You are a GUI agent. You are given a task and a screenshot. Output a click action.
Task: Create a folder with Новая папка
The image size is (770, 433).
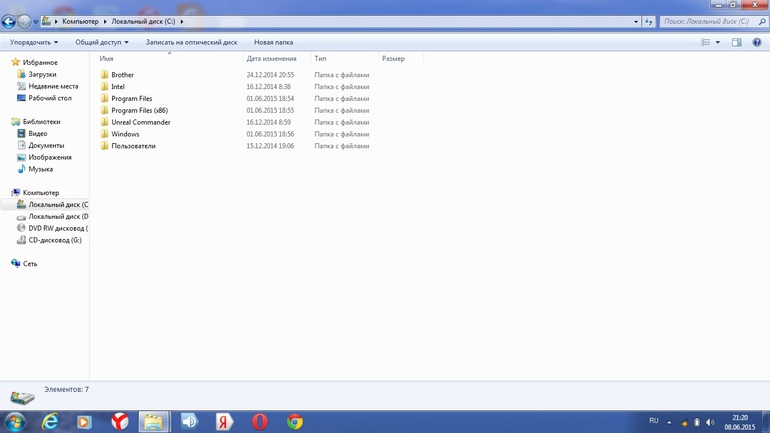(274, 42)
